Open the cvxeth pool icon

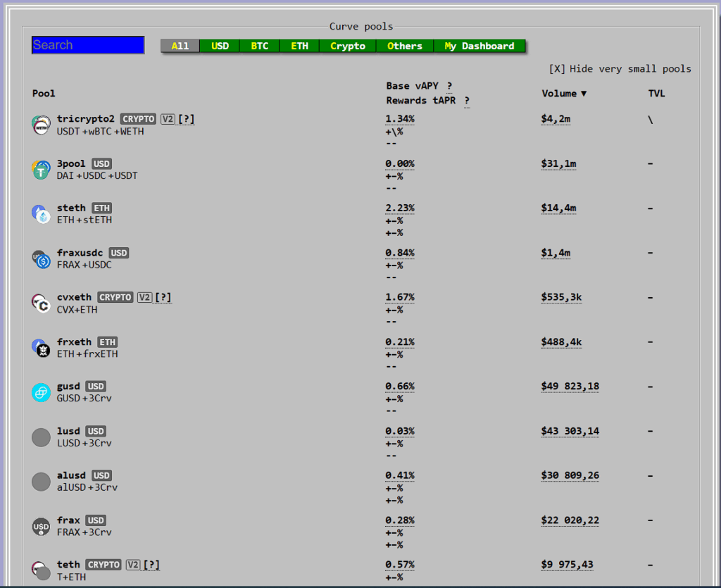(x=42, y=304)
